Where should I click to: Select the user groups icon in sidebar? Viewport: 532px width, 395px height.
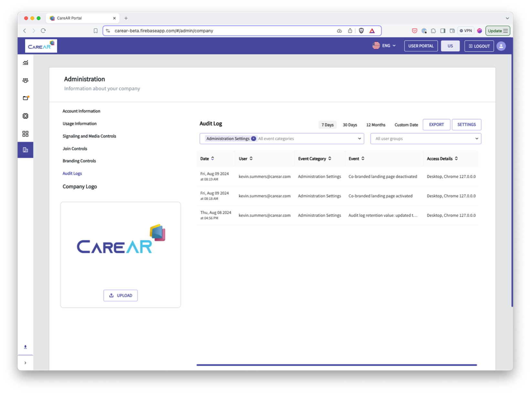pos(25,80)
